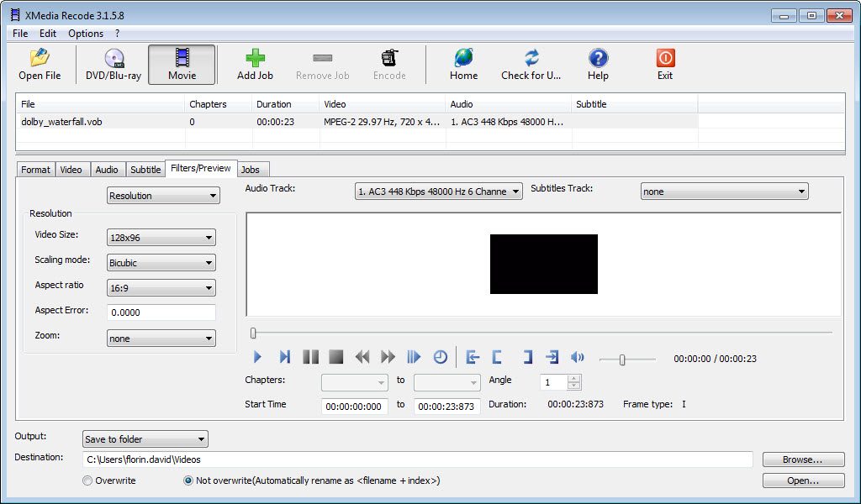Image resolution: width=861 pixels, height=504 pixels.
Task: Click the end time field showing 00:00:23:873
Action: 447,407
